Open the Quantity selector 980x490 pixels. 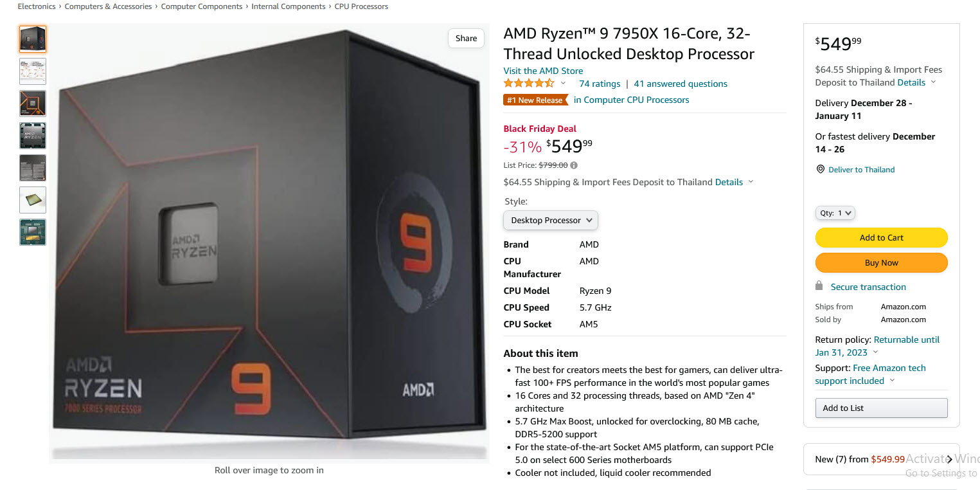click(834, 213)
